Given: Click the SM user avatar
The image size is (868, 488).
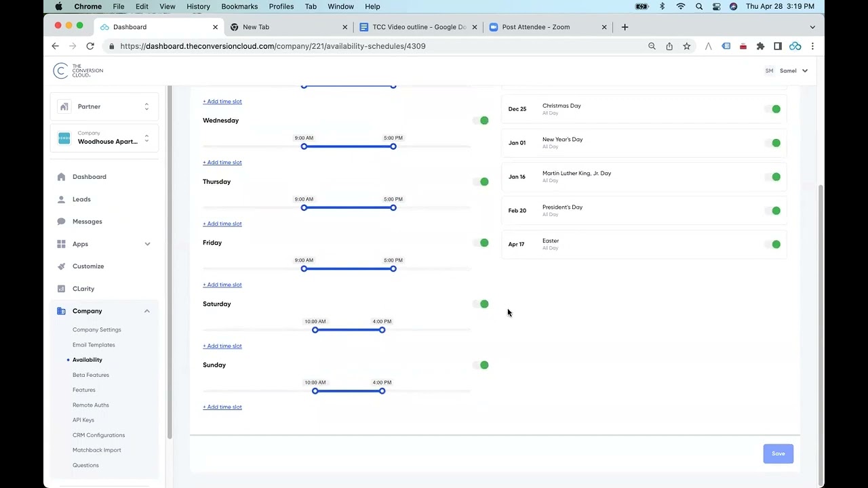Looking at the screenshot, I should click(x=769, y=70).
